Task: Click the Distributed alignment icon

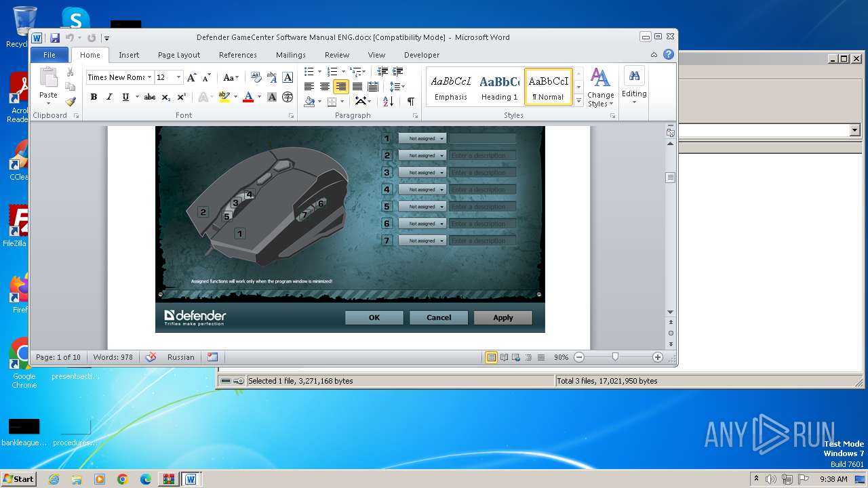Action: (x=372, y=86)
